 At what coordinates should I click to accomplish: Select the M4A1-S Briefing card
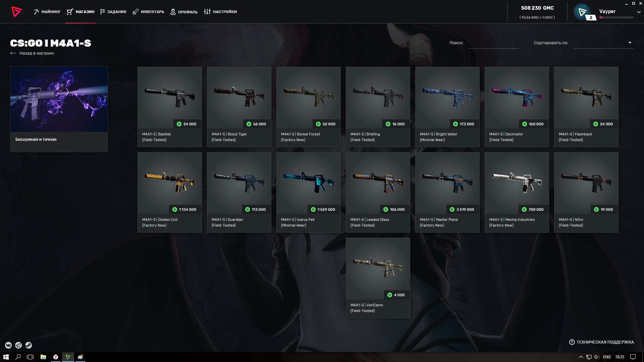(x=378, y=107)
